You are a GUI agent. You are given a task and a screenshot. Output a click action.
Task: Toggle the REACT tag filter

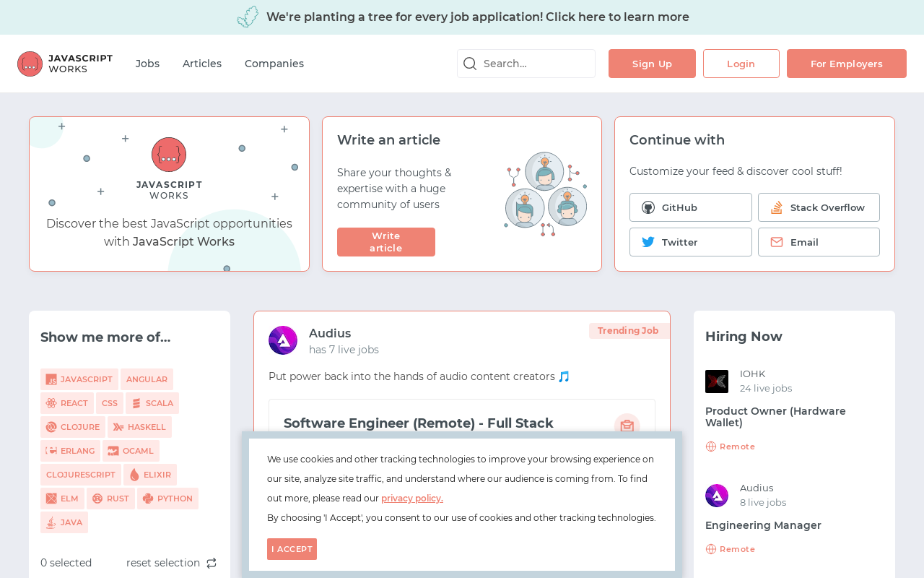tap(67, 403)
